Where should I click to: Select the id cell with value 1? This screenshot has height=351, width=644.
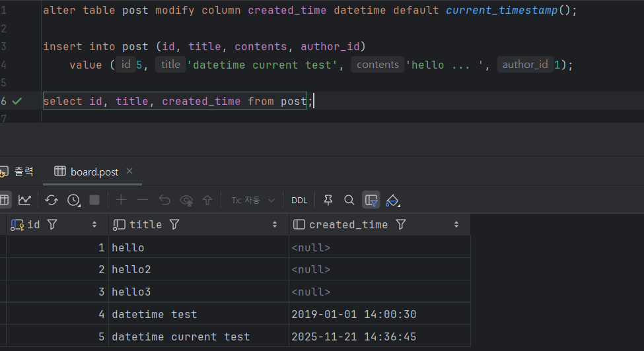57,247
